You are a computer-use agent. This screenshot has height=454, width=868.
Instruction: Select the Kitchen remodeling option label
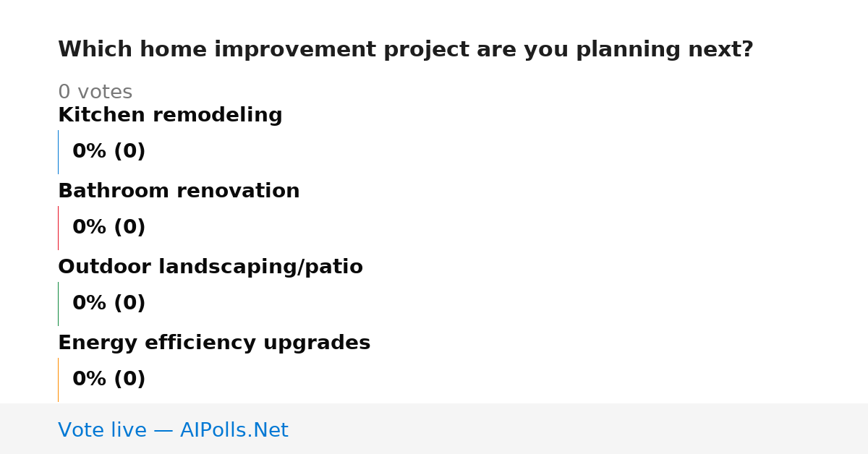click(170, 115)
